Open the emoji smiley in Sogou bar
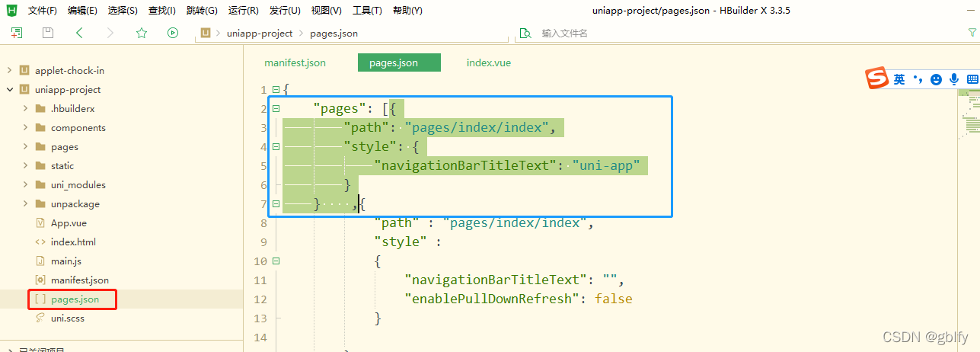The height and width of the screenshot is (352, 980). (936, 79)
